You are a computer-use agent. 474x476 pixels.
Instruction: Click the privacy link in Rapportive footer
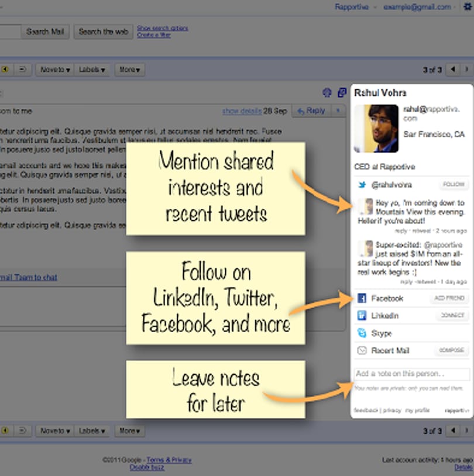392,410
